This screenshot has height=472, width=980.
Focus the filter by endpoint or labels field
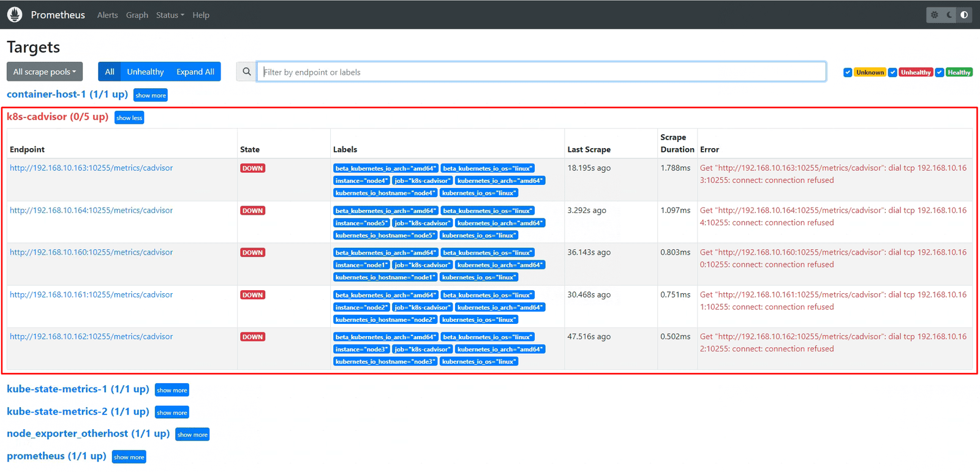click(x=541, y=72)
